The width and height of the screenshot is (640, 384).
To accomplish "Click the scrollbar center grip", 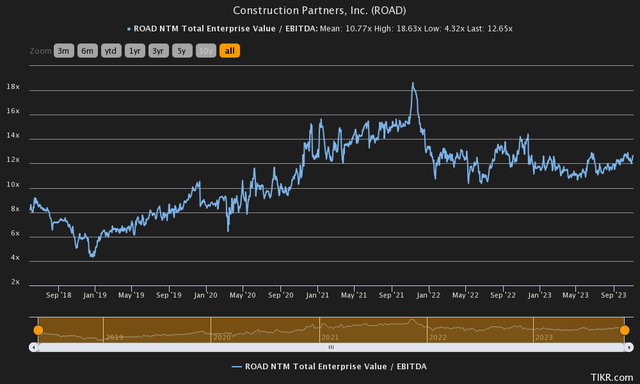I will click(x=331, y=347).
